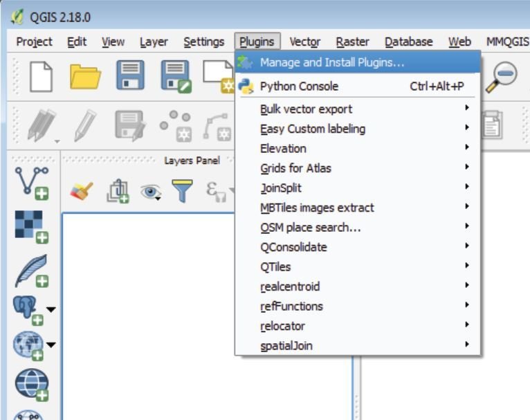Create a new blank project
The image size is (530, 420).
point(41,76)
